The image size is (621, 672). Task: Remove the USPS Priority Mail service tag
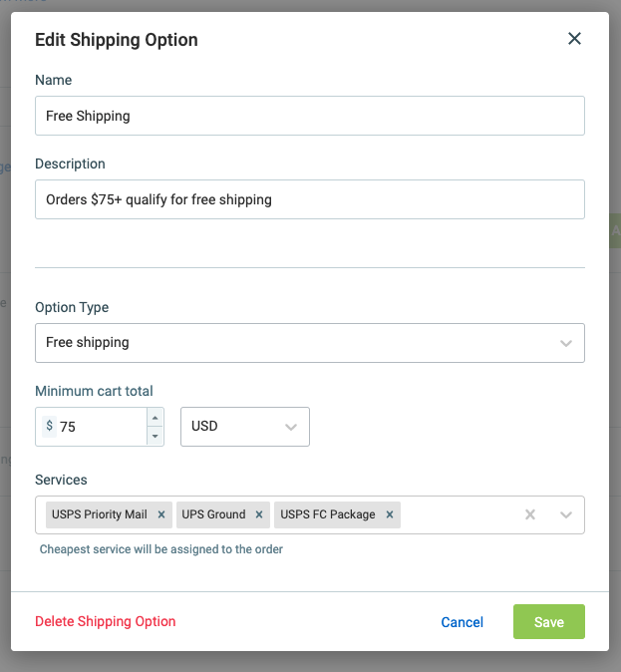click(x=161, y=514)
